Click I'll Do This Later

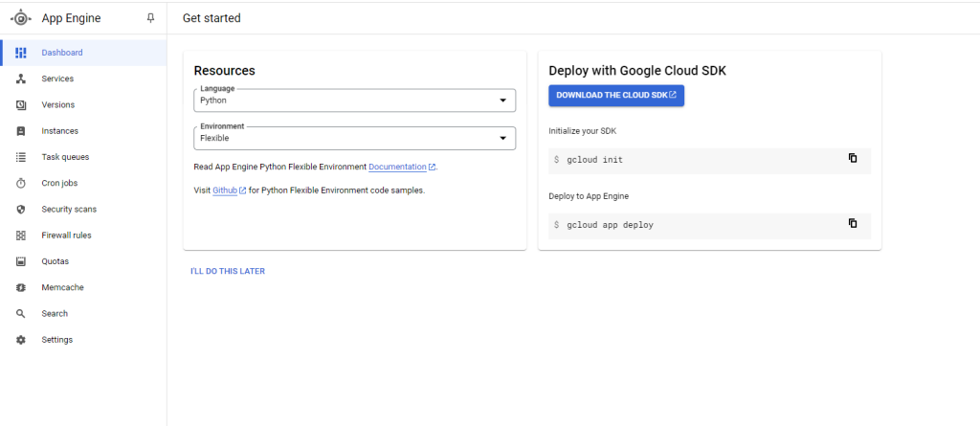228,271
